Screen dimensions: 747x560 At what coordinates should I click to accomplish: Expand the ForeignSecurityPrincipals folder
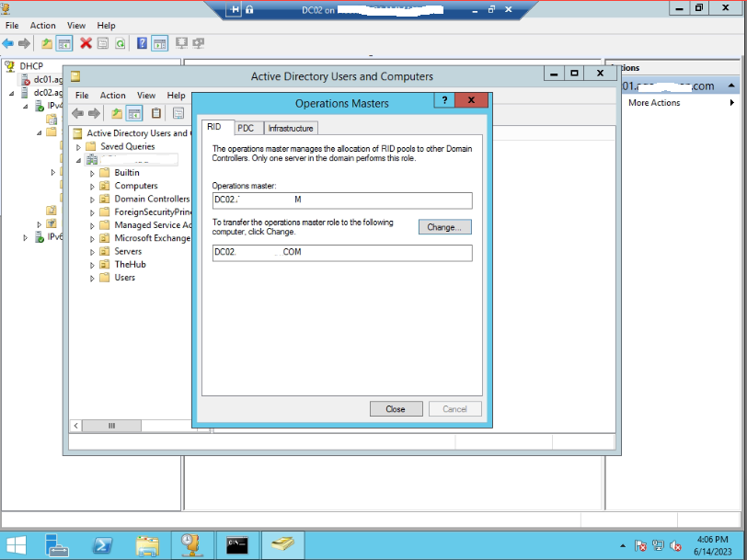[92, 212]
